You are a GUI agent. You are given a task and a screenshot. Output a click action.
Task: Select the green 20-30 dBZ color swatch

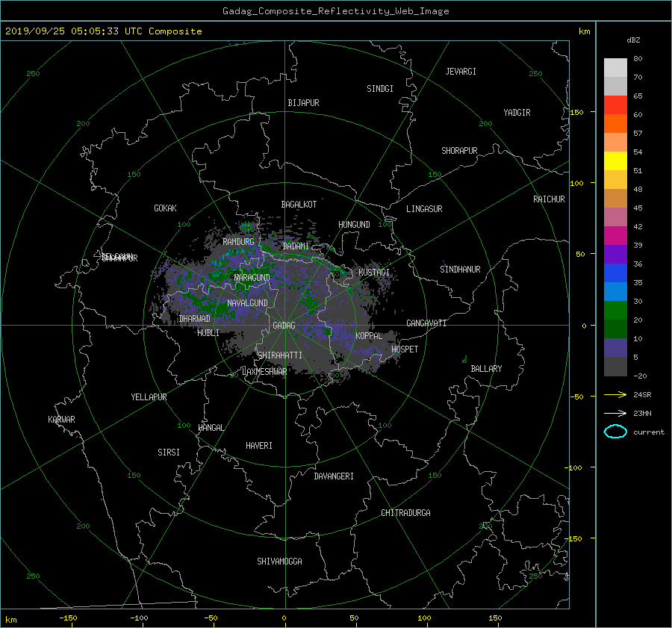pos(615,311)
